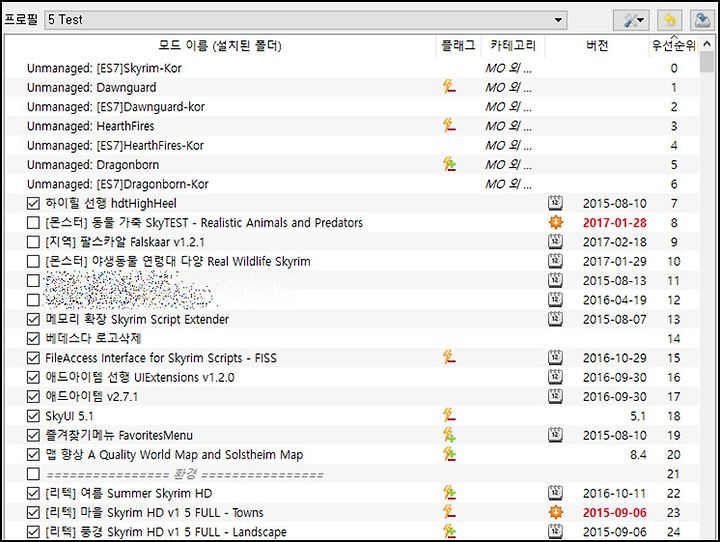This screenshot has width=720, height=542.
Task: Disable the SkyUI 5.1 checkbox
Action: (x=33, y=416)
